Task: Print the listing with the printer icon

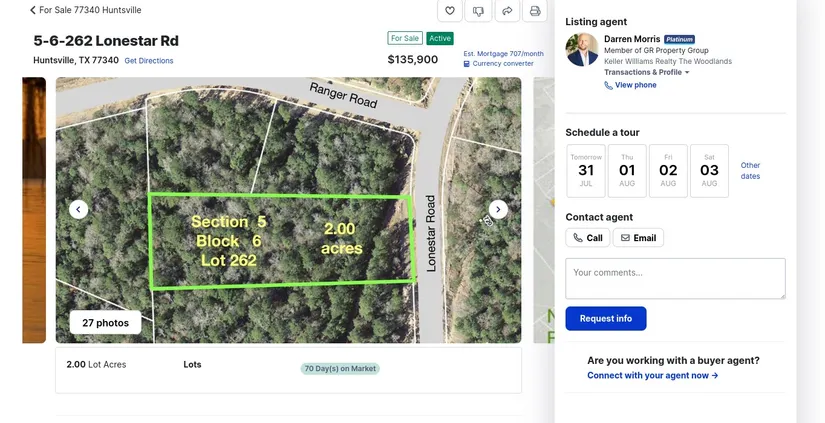Action: (535, 11)
